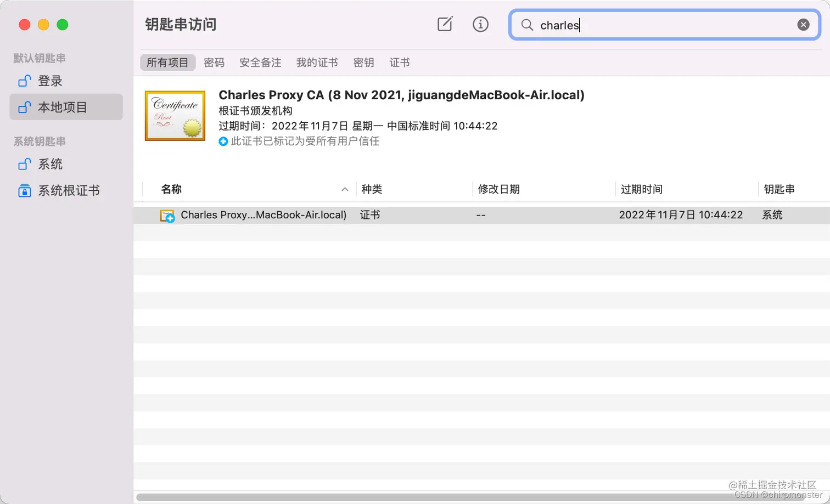Switch to the 所有项目 tab
The image size is (830, 504).
point(167,63)
